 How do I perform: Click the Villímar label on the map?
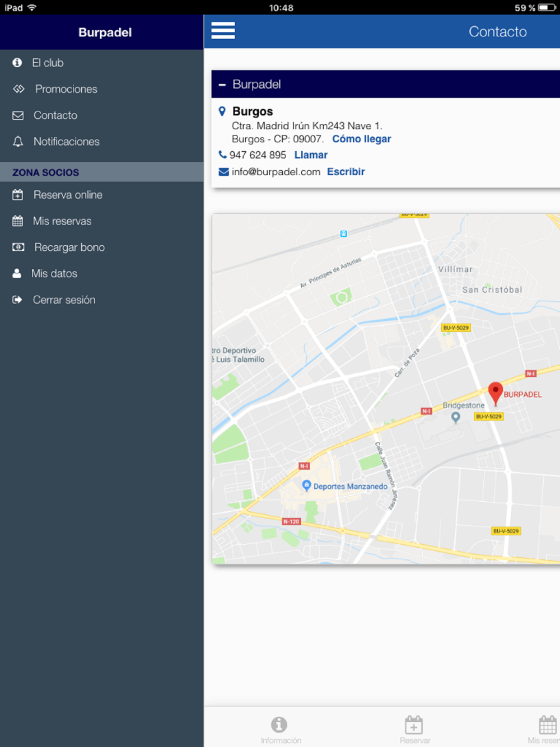click(455, 269)
